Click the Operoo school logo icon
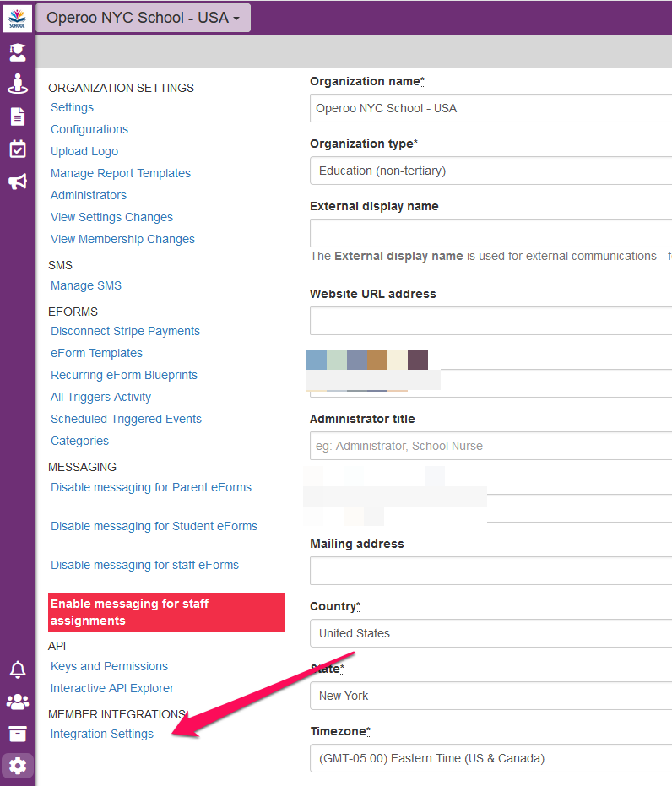Viewport: 672px width, 786px height. click(x=18, y=18)
